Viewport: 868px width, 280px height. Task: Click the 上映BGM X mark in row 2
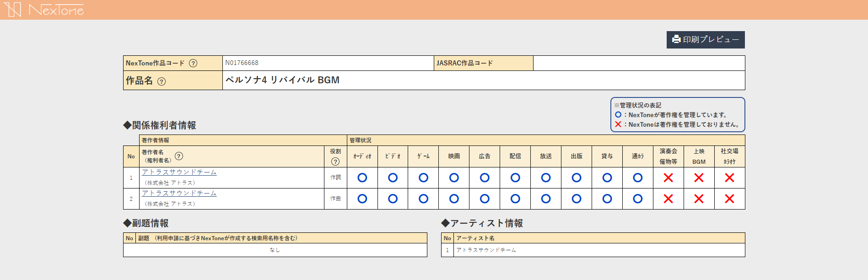click(x=699, y=199)
